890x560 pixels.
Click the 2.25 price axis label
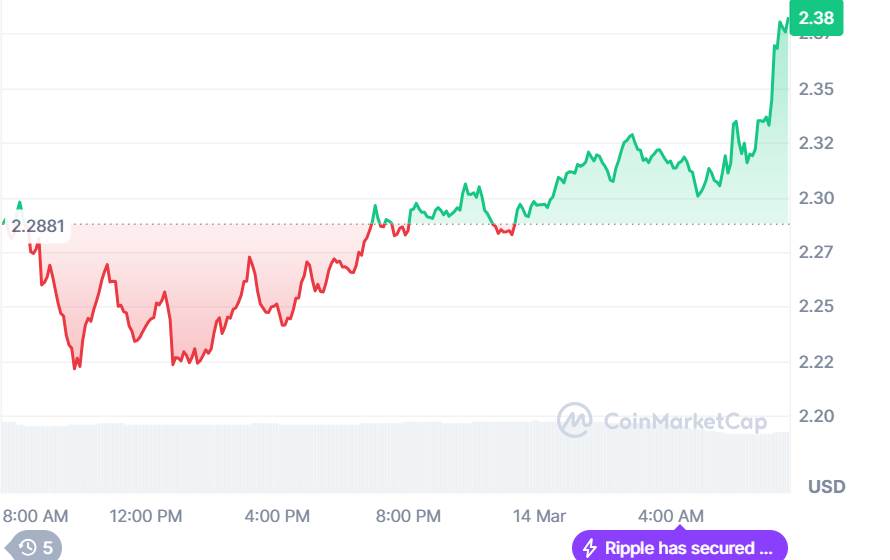tap(819, 306)
